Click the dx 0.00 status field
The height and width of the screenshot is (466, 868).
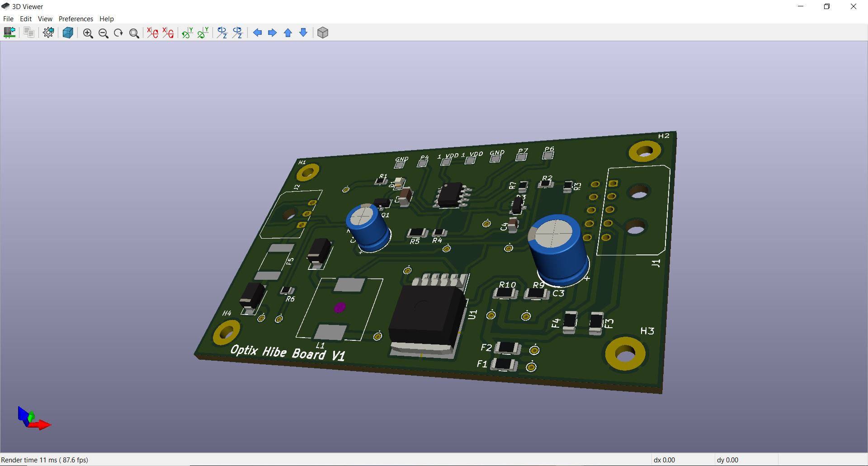[x=664, y=460]
